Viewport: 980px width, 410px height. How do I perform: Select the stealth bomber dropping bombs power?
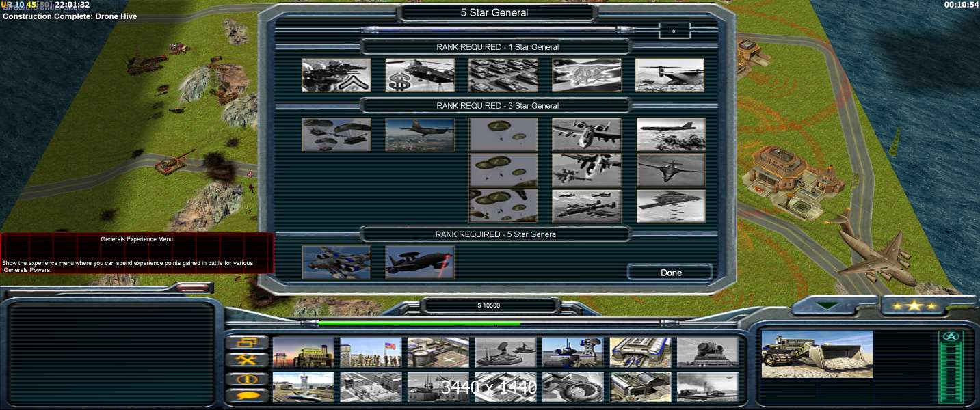[671, 206]
